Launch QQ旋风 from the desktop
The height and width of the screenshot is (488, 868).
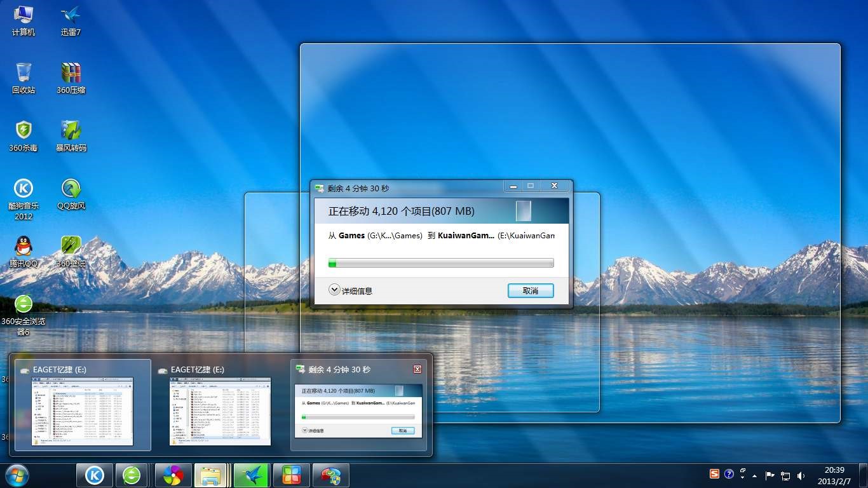(70, 187)
